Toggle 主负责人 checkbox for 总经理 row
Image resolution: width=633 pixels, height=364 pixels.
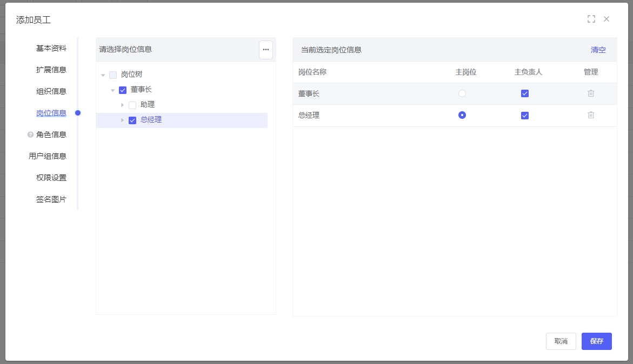pos(524,116)
